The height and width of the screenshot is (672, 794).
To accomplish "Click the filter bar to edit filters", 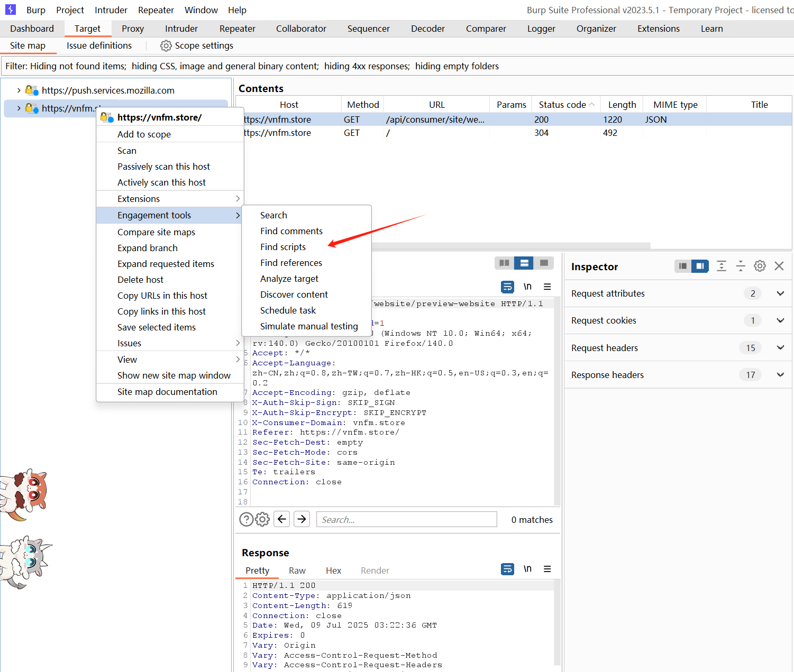I will tap(397, 66).
